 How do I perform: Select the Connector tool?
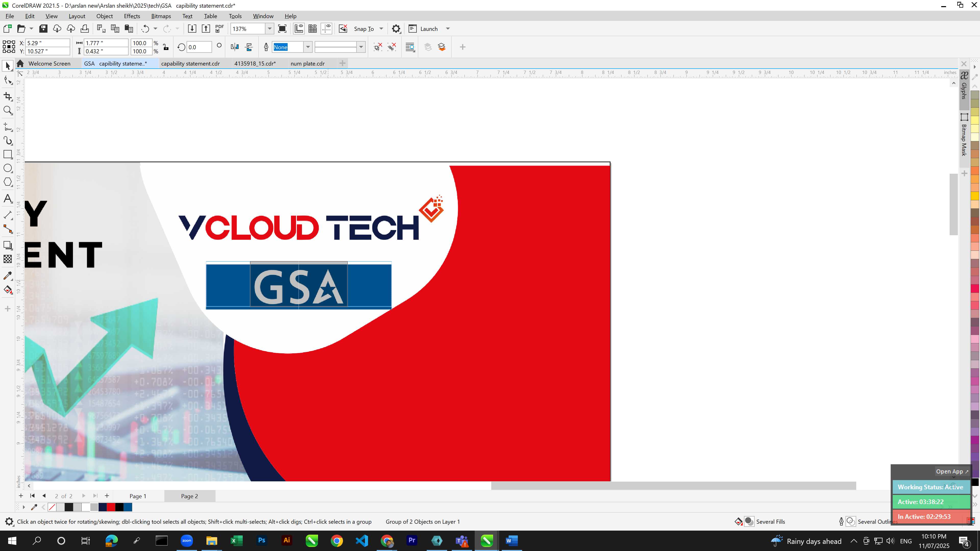[8, 229]
